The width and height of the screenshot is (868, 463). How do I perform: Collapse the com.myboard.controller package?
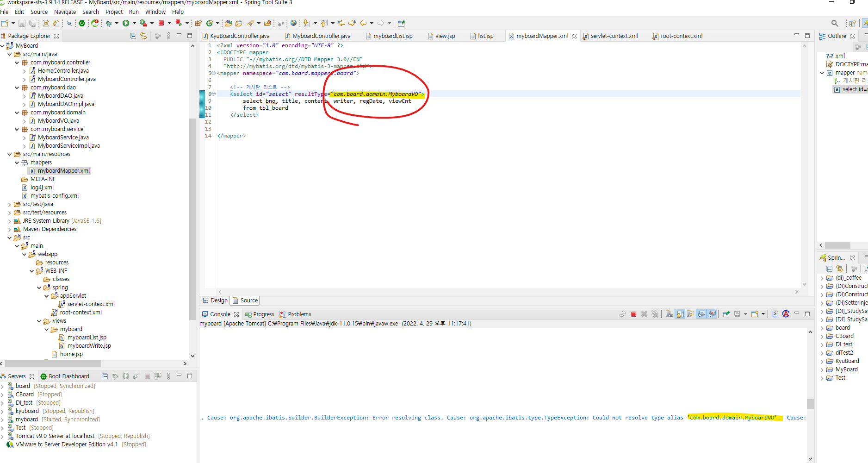[17, 63]
